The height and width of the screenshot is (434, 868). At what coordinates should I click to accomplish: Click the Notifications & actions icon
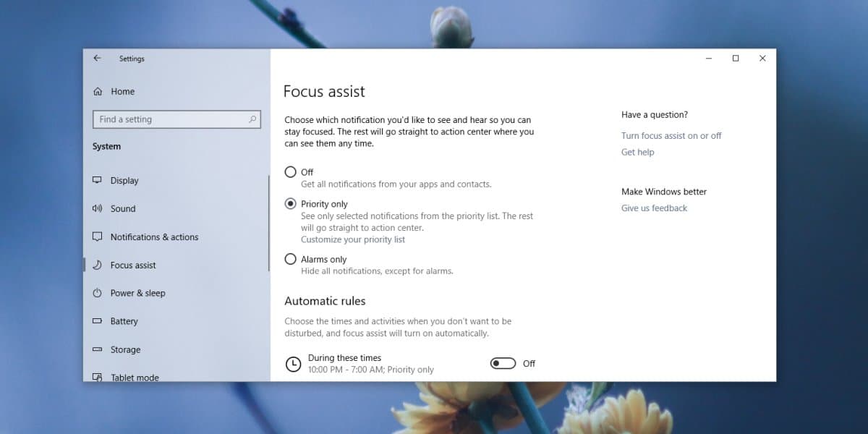pyautogui.click(x=97, y=237)
